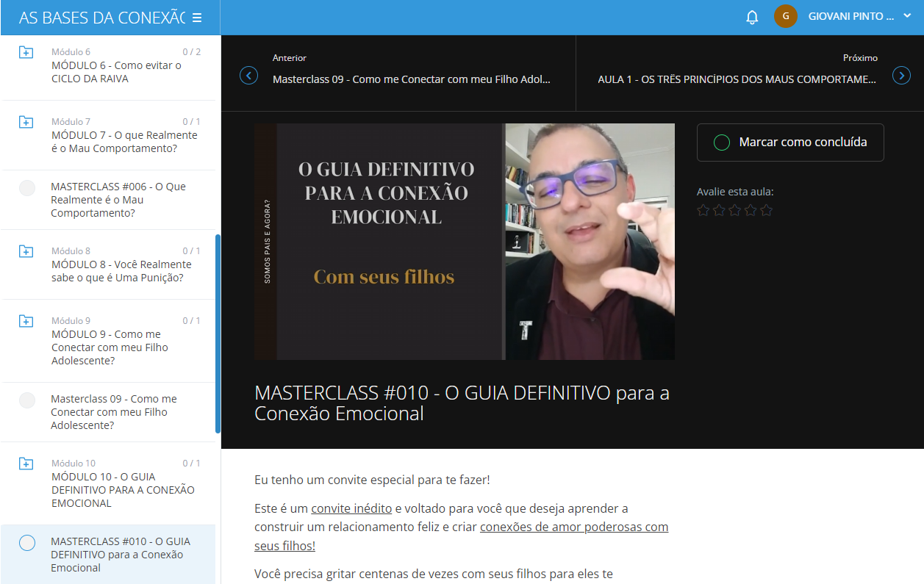Click the convite inédito link

click(351, 508)
